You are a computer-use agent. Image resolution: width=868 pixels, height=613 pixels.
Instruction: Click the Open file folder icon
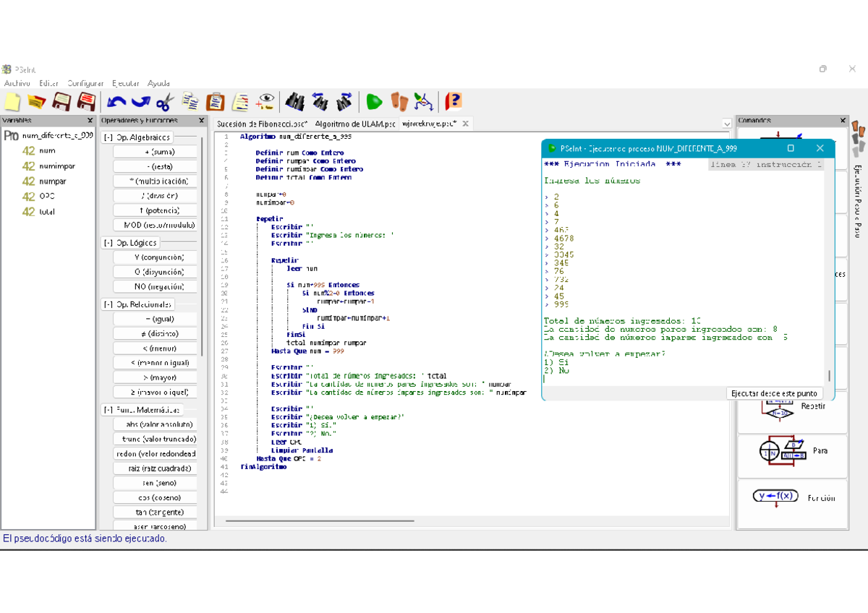coord(36,101)
